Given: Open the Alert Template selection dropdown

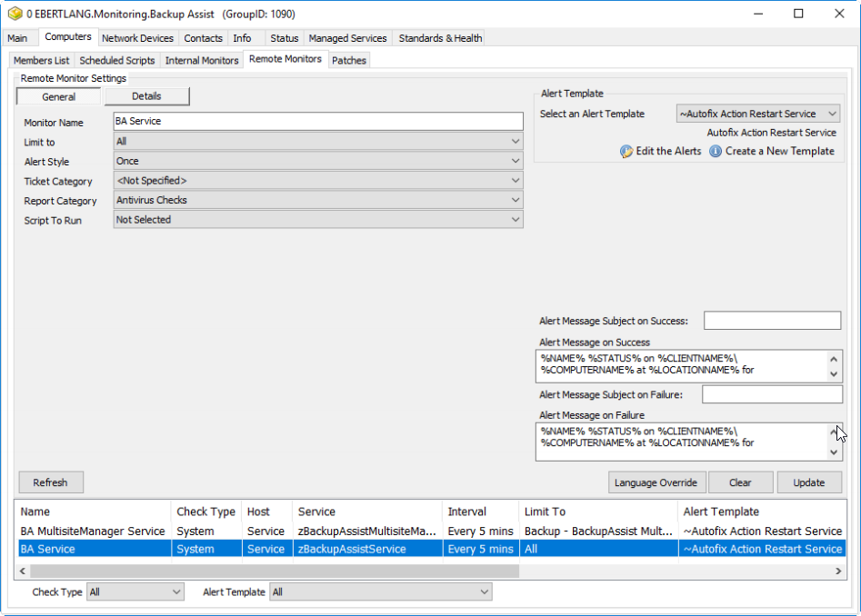Looking at the screenshot, I should pyautogui.click(x=757, y=114).
